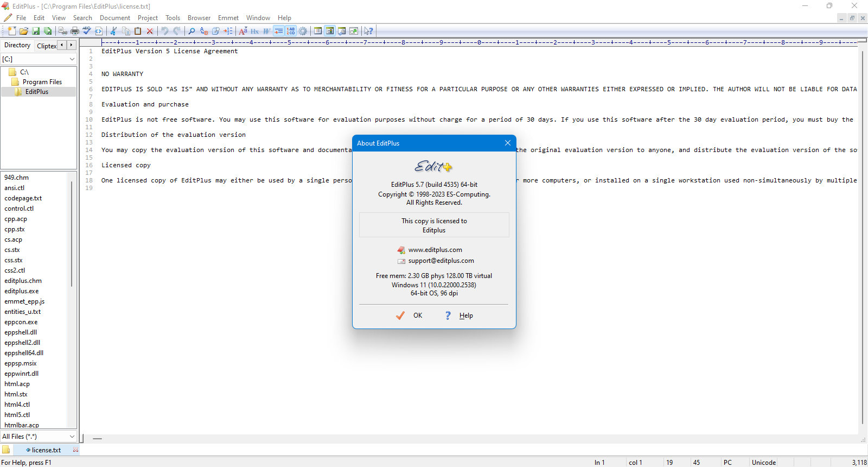Click the license.txt document tab
Screen dimensions: 868x467
(x=46, y=450)
